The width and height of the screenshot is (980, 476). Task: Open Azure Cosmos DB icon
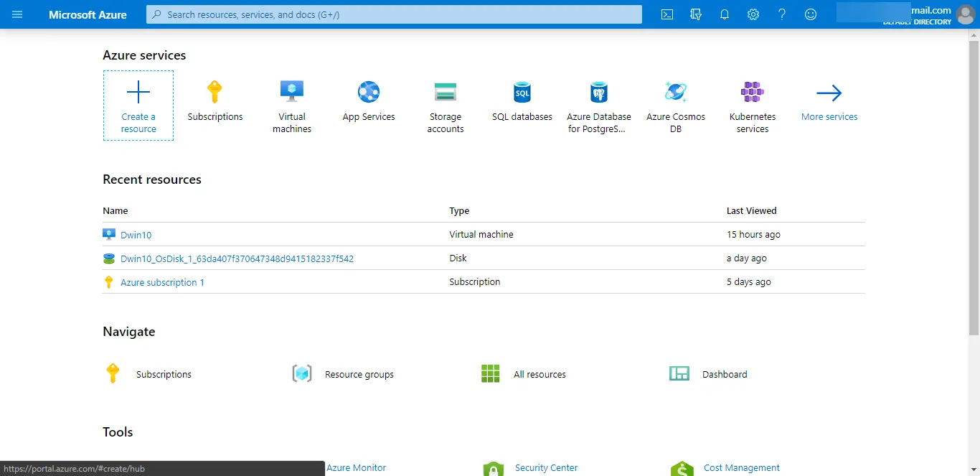click(676, 92)
